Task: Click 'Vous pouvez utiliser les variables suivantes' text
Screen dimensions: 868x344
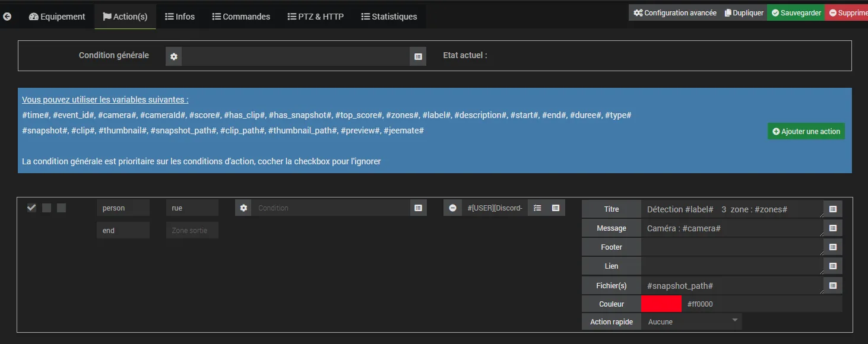Action: tap(105, 100)
